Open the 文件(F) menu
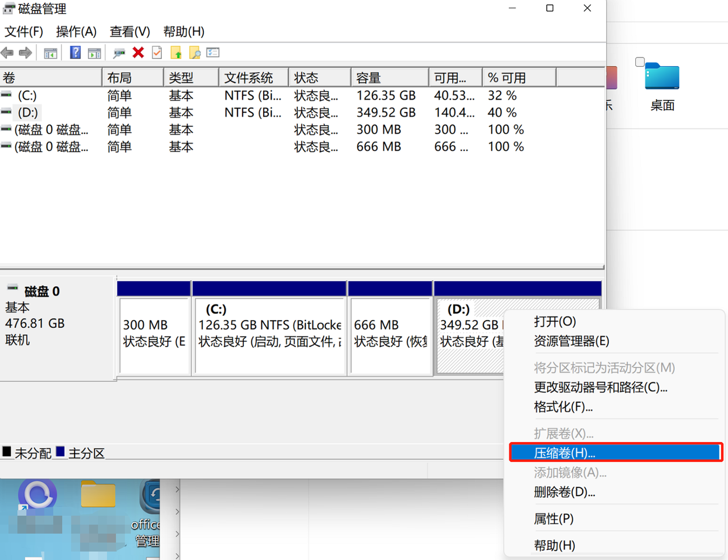Image resolution: width=728 pixels, height=560 pixels. pyautogui.click(x=23, y=32)
